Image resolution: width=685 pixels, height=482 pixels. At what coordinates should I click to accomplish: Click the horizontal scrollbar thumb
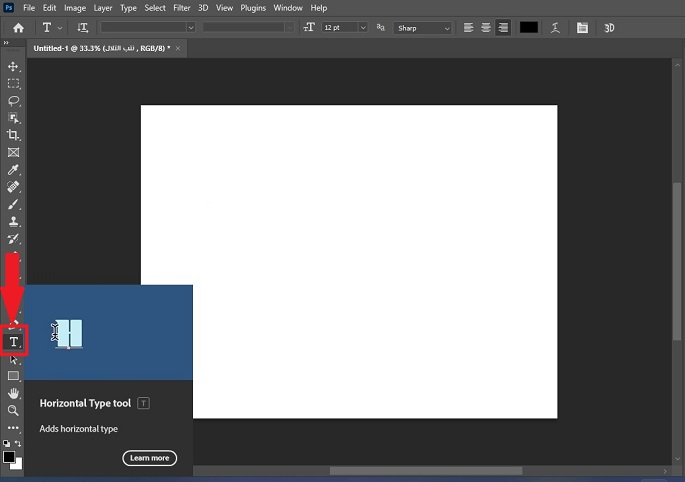pos(426,471)
